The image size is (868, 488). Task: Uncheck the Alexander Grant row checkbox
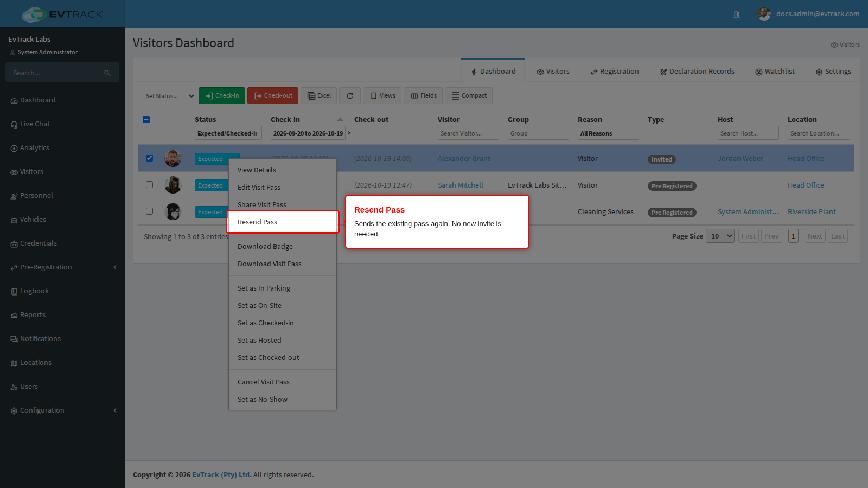[149, 158]
